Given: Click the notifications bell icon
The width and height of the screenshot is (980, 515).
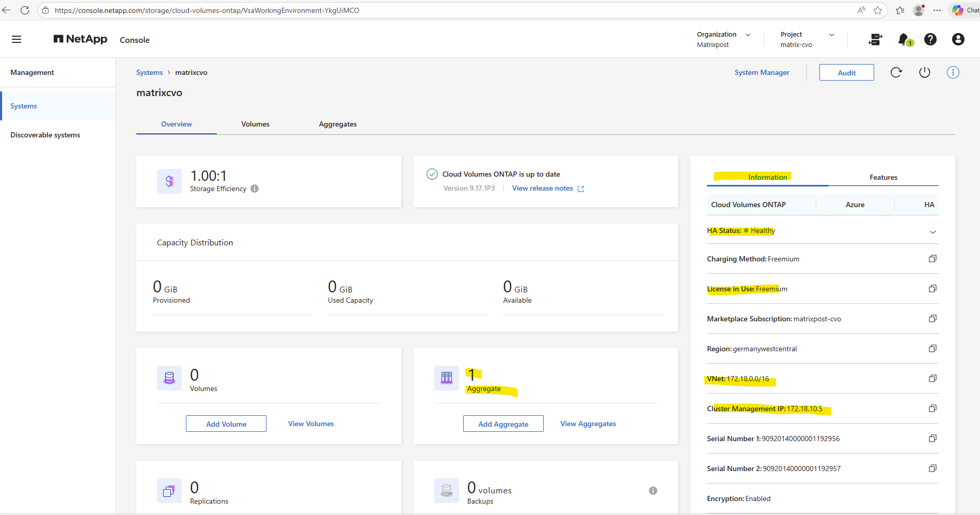Looking at the screenshot, I should [x=904, y=39].
